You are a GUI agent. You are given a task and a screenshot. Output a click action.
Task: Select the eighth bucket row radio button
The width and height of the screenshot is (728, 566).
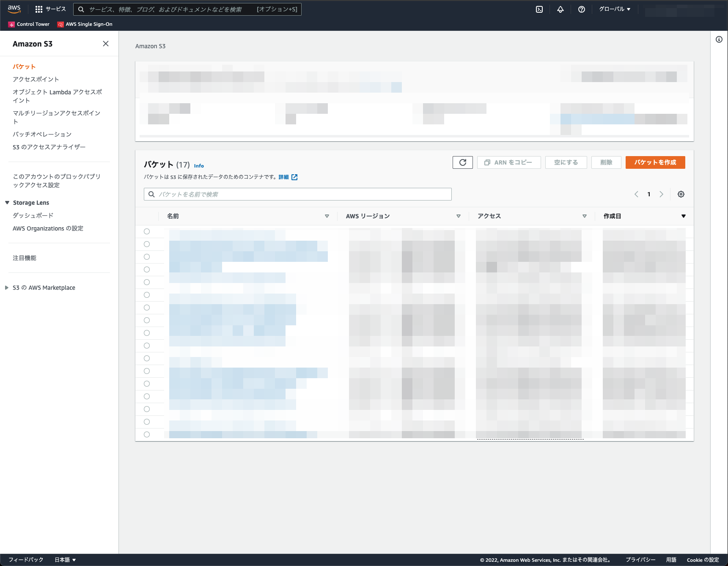tap(147, 320)
